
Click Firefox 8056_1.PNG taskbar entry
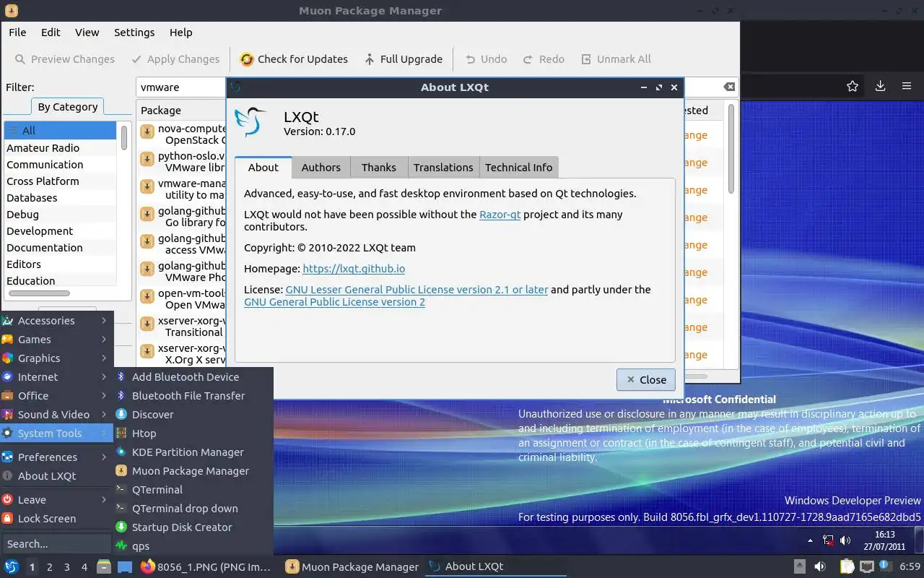(x=206, y=566)
